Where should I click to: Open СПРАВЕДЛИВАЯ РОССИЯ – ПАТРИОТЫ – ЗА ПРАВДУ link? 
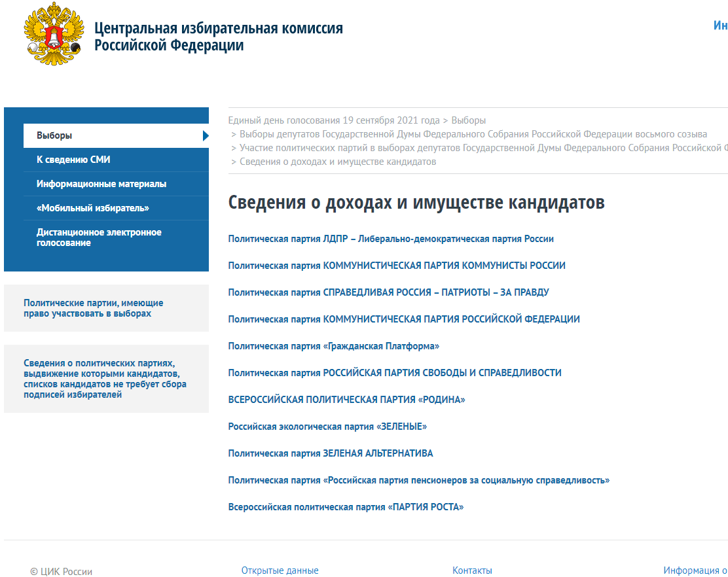coord(388,292)
